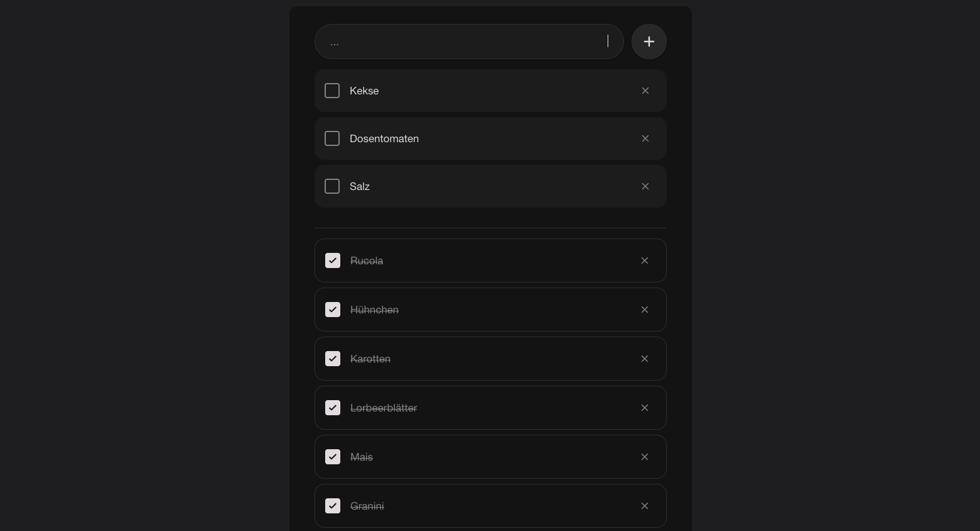Remove Hühnchen using the X icon

tap(645, 310)
